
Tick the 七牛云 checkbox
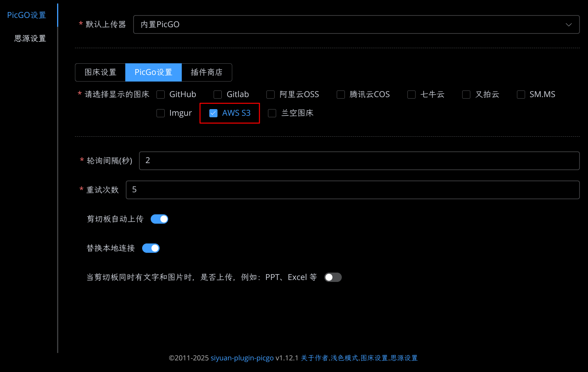(x=412, y=94)
